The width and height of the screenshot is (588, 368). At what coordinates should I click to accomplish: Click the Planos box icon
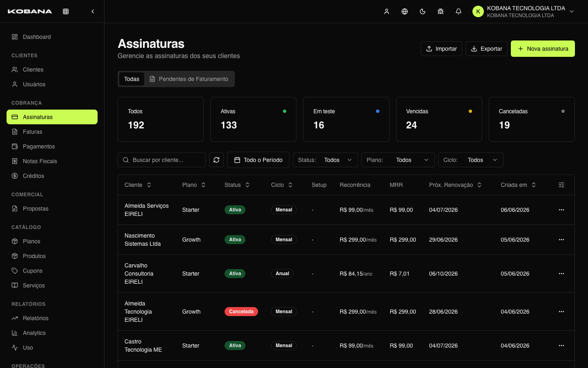[x=15, y=241]
